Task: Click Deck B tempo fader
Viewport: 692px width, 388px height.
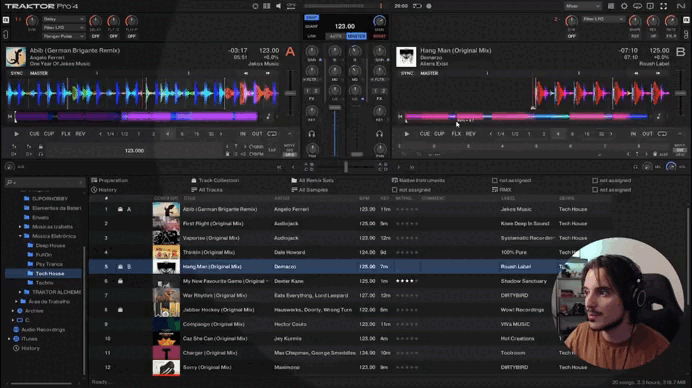Action: (681, 93)
